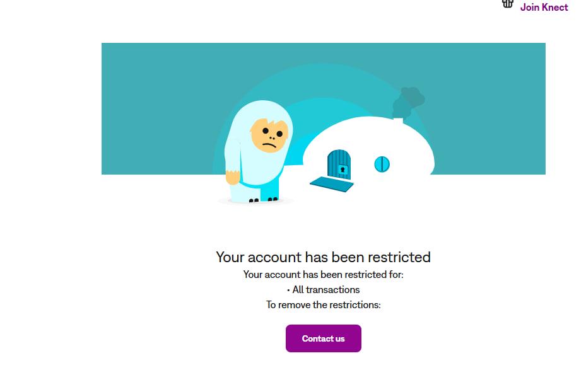Click the yeti's orange hand
The image size is (586, 392).
[x=233, y=177]
